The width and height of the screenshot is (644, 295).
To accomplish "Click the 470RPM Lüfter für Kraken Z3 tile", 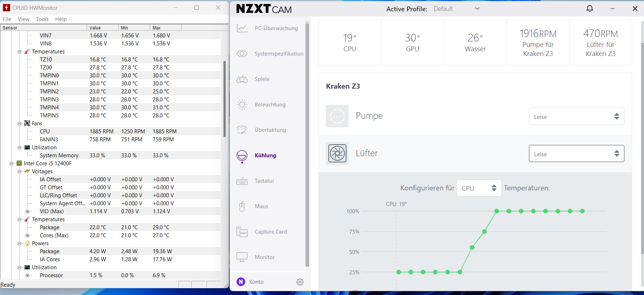I will tap(601, 43).
